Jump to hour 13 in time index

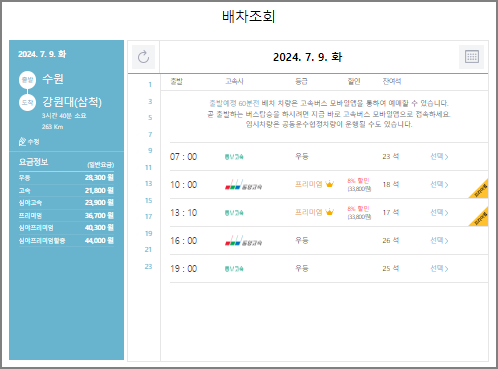[x=148, y=184]
